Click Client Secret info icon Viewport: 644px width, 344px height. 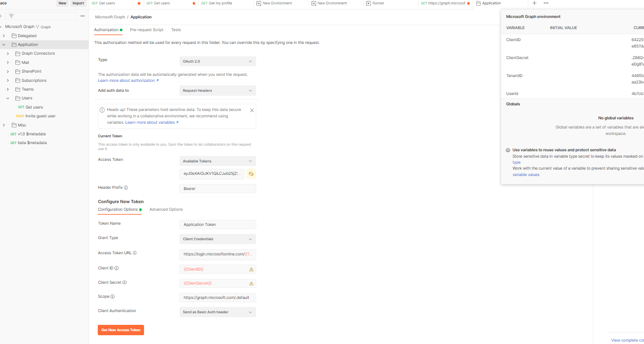point(124,283)
